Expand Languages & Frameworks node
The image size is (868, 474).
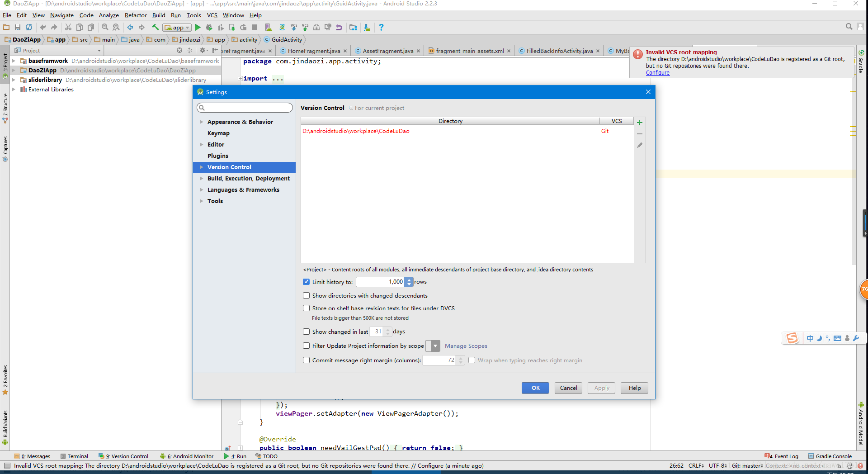(x=202, y=190)
